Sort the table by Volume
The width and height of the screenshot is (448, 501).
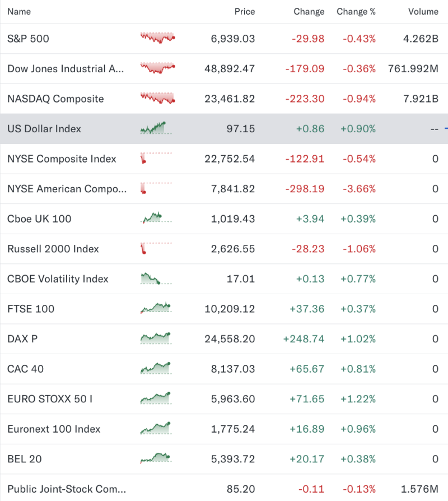(423, 11)
